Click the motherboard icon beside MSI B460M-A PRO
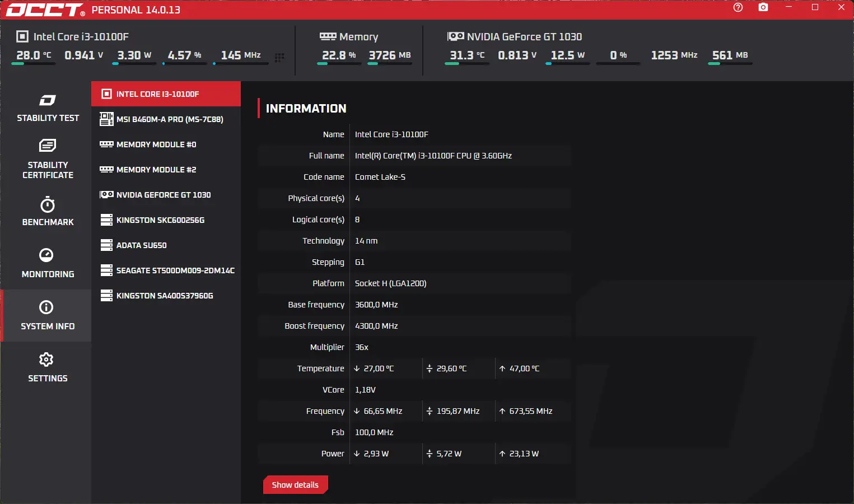The image size is (854, 504). click(106, 119)
